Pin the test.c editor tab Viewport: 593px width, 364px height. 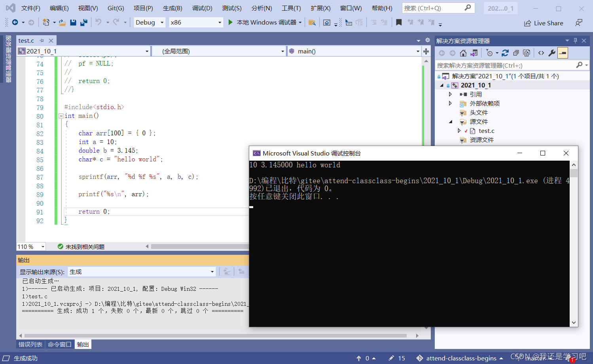tap(42, 41)
